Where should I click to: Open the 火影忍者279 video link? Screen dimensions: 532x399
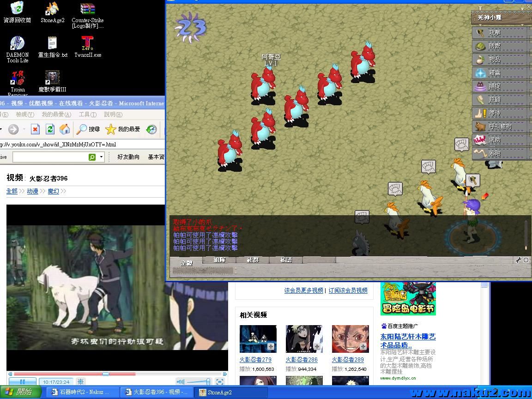(x=255, y=360)
